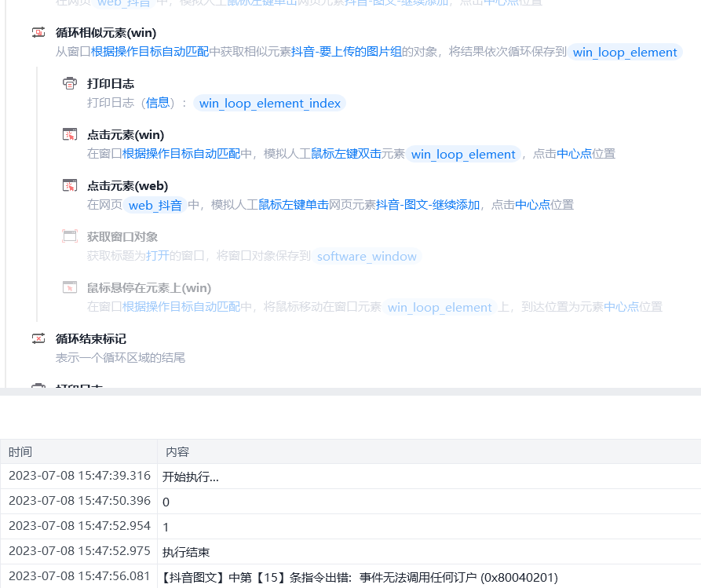
Task: Click the 鼠标左键双击 link
Action: pos(346,154)
